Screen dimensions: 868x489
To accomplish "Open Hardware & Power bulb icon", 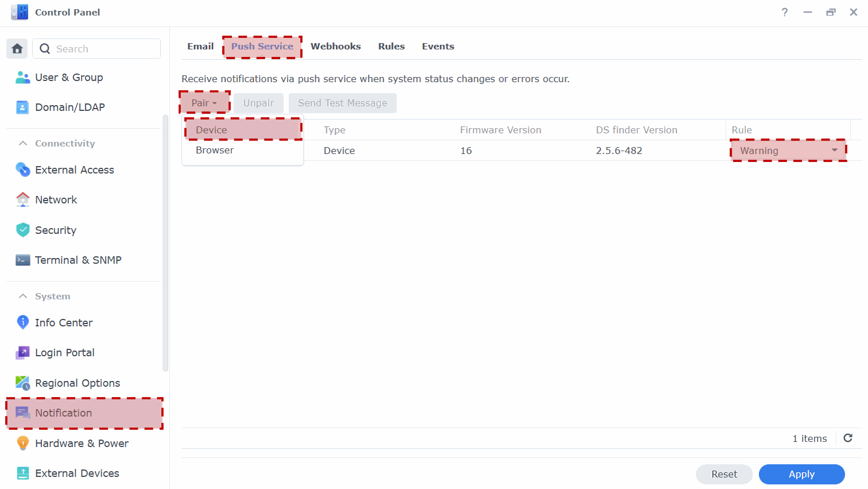I will tap(22, 443).
